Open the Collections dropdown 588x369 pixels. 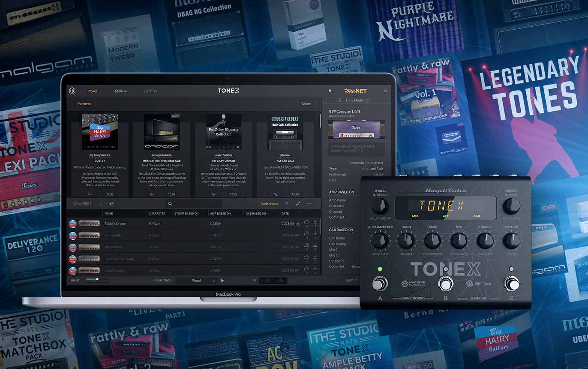pyautogui.click(x=269, y=204)
